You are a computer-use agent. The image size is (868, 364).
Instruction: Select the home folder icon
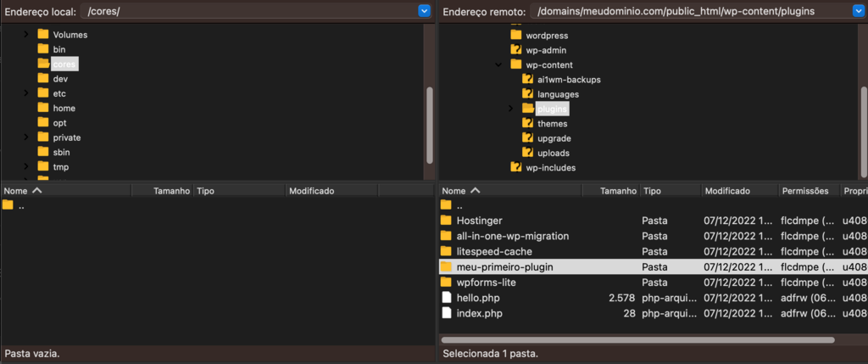tap(43, 108)
